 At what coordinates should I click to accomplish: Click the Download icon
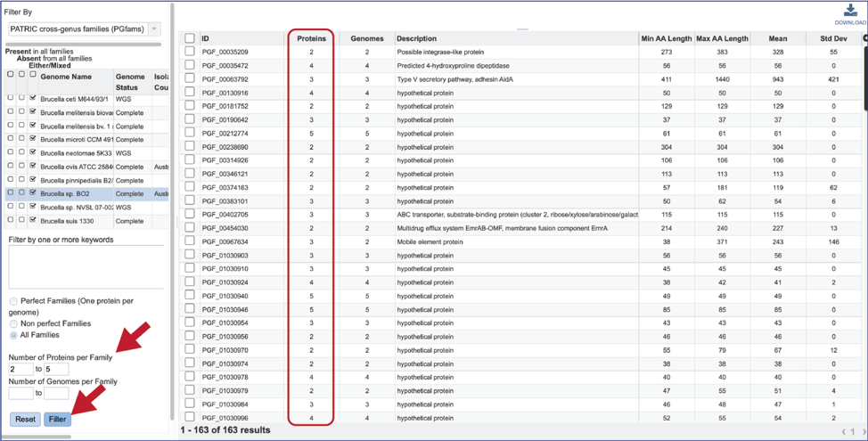849,12
